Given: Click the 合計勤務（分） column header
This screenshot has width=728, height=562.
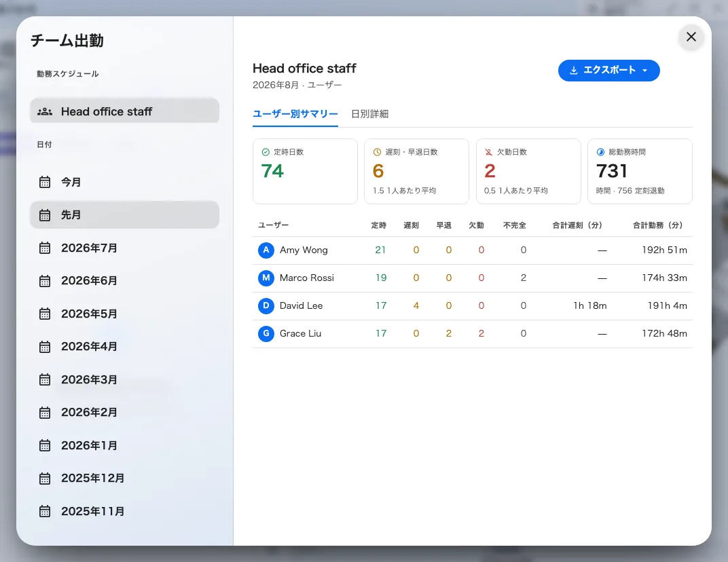Looking at the screenshot, I should pos(658,225).
